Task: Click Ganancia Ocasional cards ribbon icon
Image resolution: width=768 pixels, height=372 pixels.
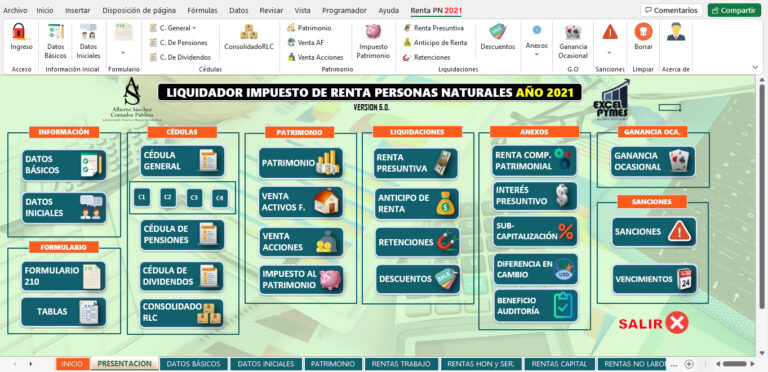Action: pos(573,32)
